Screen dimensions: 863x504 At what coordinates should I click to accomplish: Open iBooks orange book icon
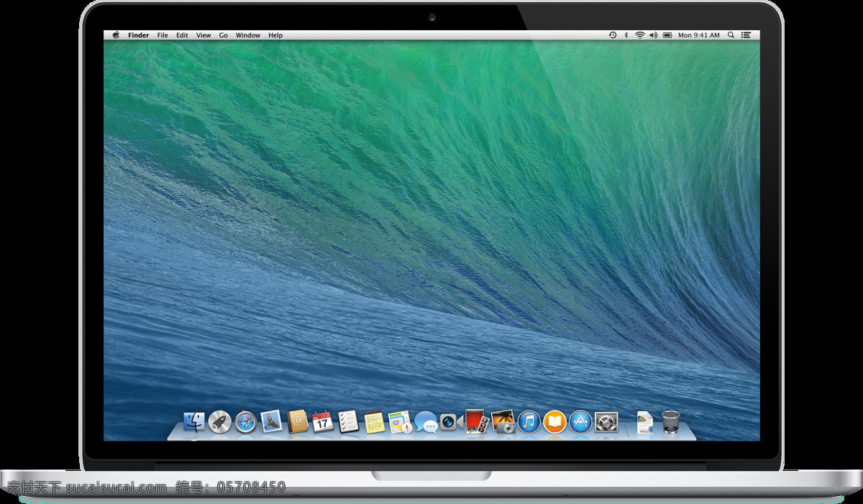click(x=554, y=422)
